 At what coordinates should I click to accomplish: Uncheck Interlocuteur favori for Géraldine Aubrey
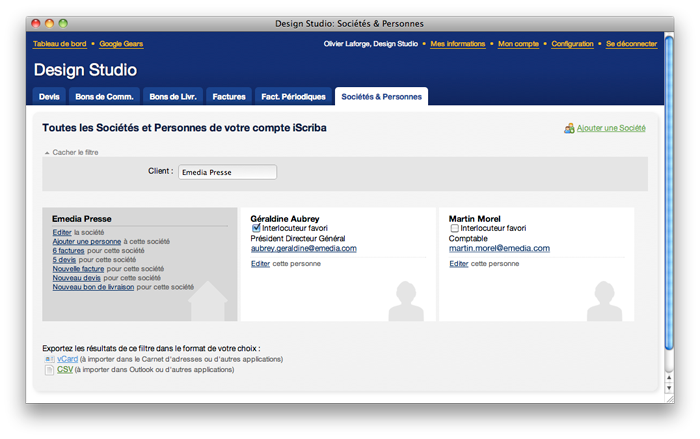[256, 228]
